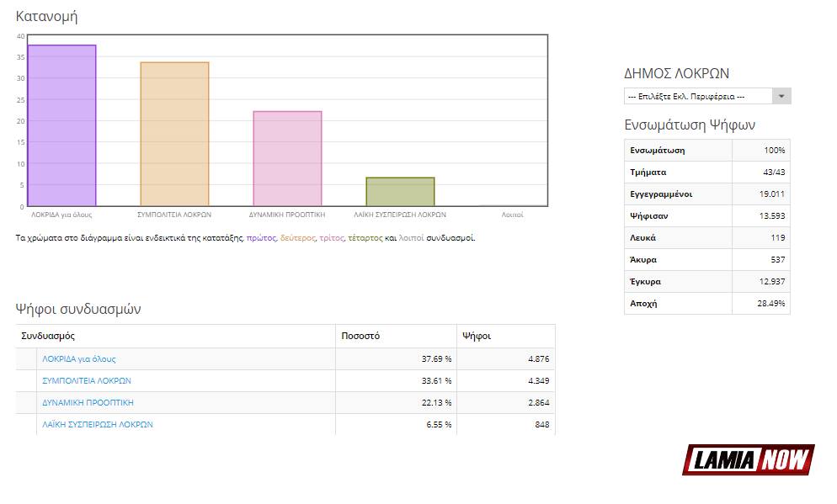
Task: Click the Τμήματα row label
Action: pyautogui.click(x=648, y=172)
